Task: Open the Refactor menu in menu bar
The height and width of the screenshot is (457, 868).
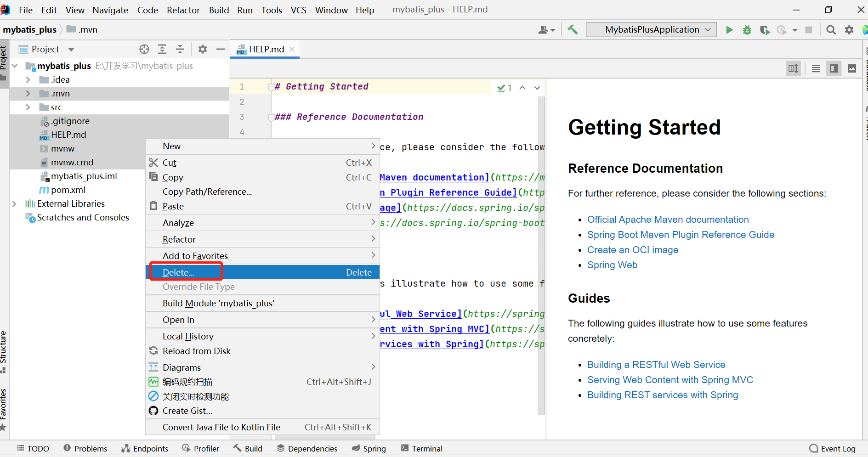Action: (x=183, y=10)
